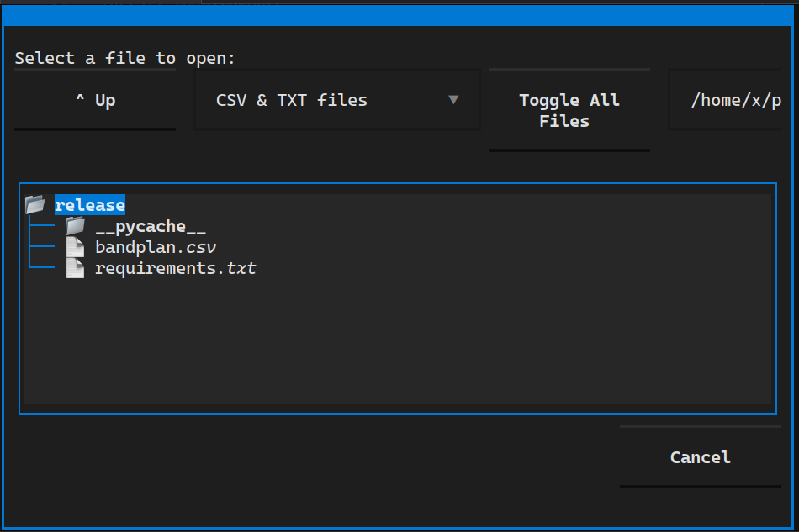Select the release folder at the tree root

tap(90, 204)
